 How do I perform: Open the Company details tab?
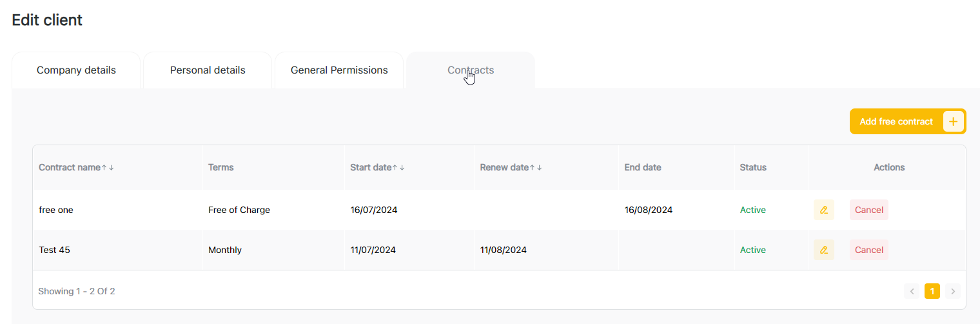pyautogui.click(x=76, y=70)
